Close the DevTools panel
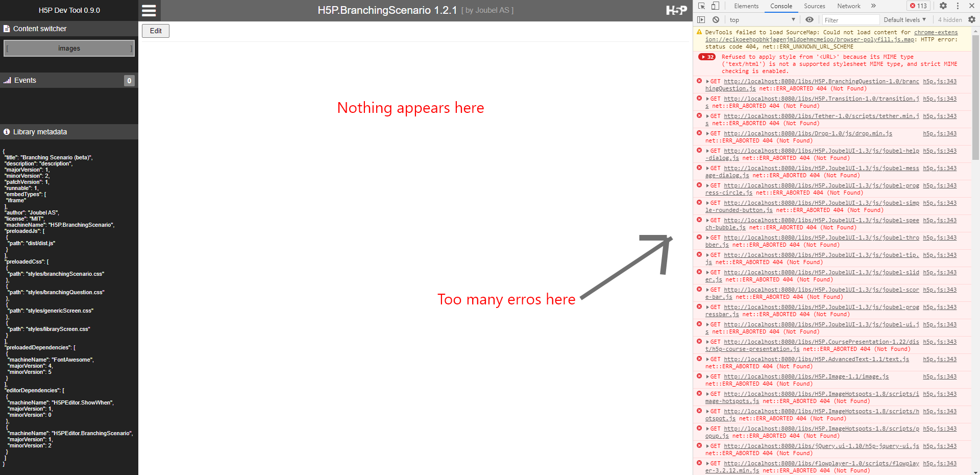The height and width of the screenshot is (475, 980). (x=972, y=6)
